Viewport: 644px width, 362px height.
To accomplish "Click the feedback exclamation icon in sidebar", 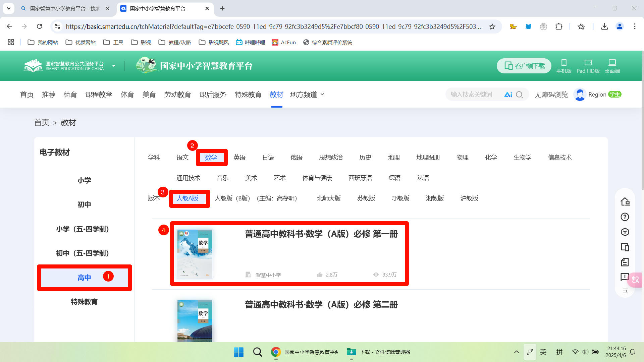I will coord(625,277).
